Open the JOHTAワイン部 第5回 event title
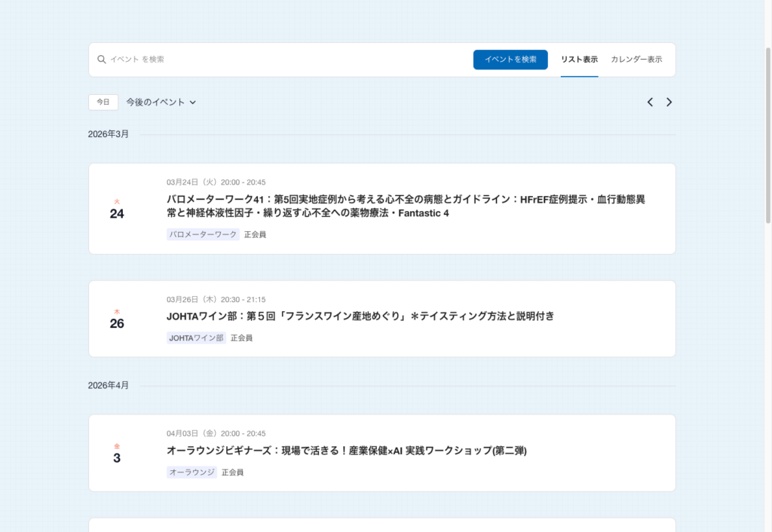This screenshot has height=532, width=772. tap(360, 316)
